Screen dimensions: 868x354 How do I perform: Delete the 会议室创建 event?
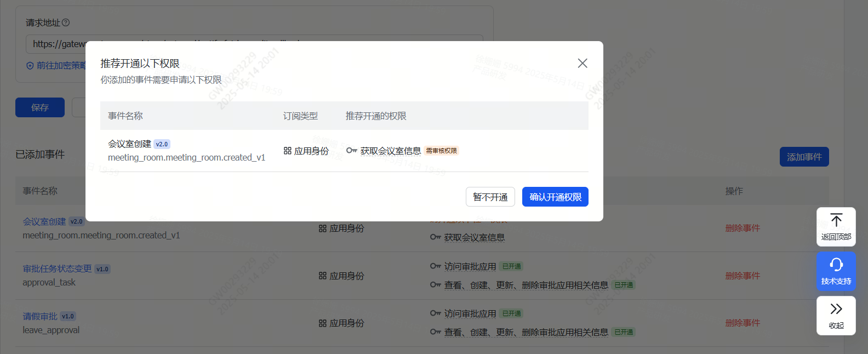(743, 228)
